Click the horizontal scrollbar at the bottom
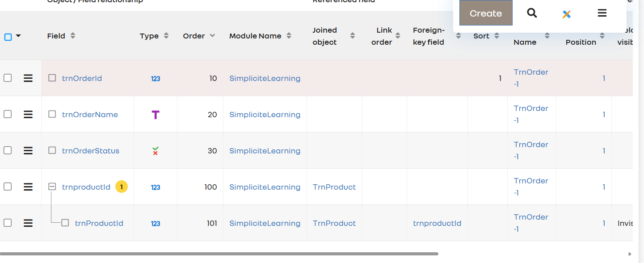644x263 pixels. 219,254
